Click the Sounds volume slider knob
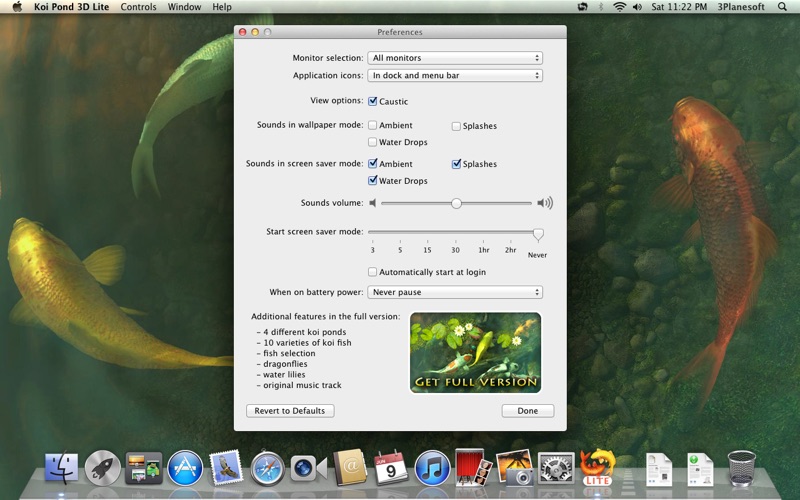 [x=456, y=203]
